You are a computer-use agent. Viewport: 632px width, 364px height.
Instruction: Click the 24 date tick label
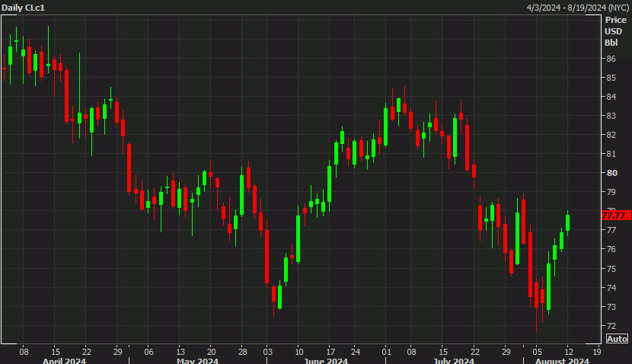coord(355,352)
